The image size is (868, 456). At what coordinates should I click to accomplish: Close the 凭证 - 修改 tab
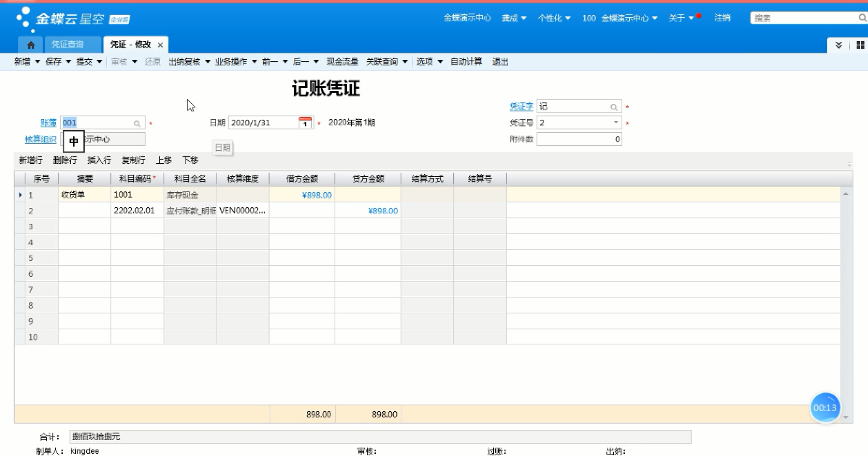point(160,45)
